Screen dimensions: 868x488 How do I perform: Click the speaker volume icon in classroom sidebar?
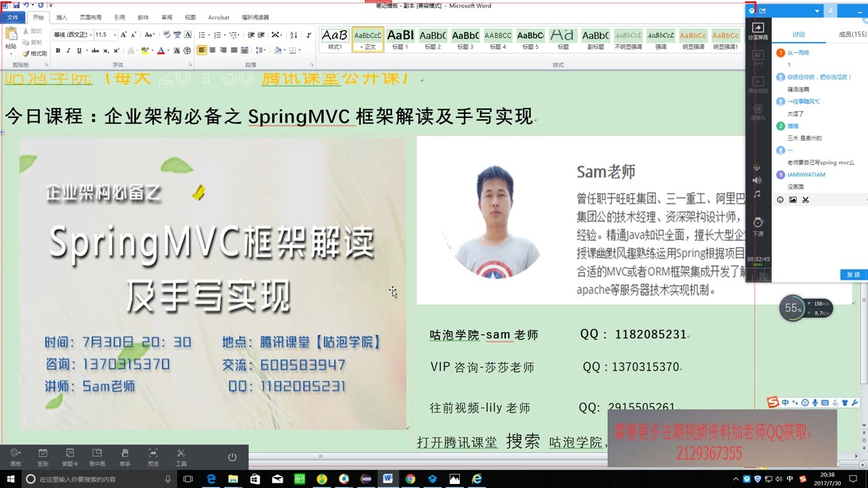[x=757, y=180]
